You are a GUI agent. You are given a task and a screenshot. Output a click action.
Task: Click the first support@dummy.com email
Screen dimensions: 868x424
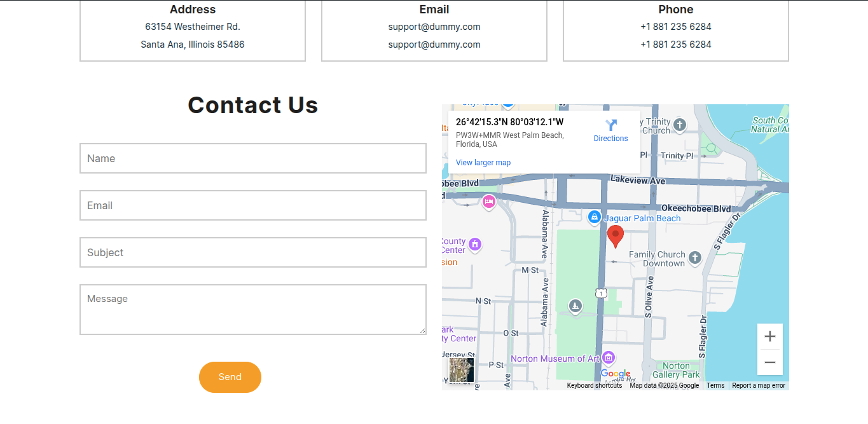(434, 27)
